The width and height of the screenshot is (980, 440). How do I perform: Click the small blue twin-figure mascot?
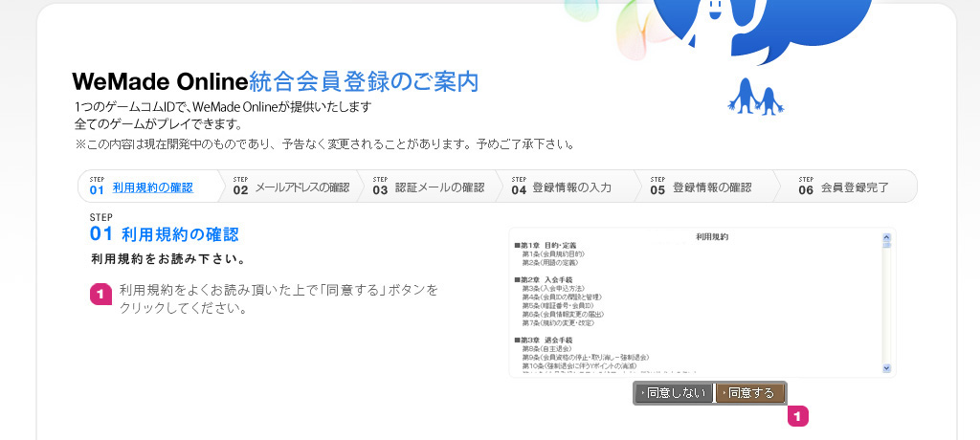756,97
